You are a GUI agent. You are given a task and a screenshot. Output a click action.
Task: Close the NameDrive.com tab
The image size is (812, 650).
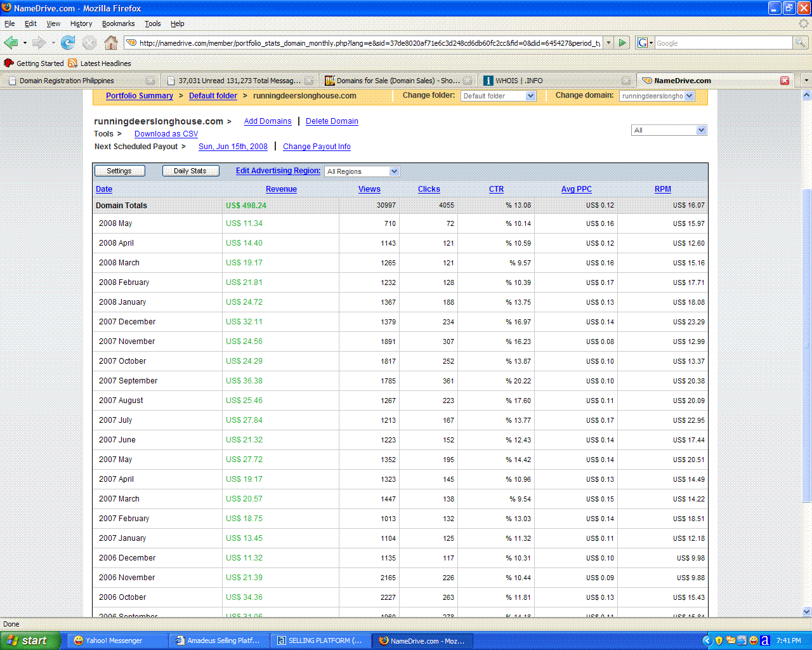(785, 81)
